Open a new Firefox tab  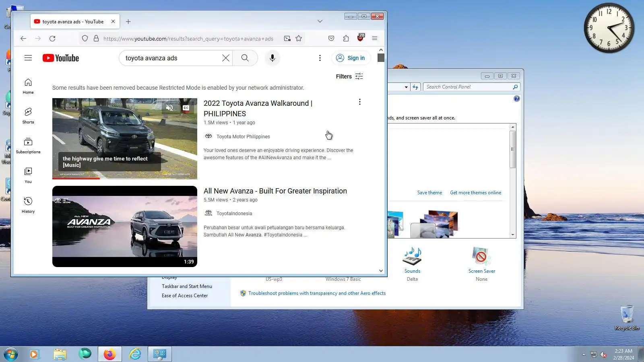(128, 22)
